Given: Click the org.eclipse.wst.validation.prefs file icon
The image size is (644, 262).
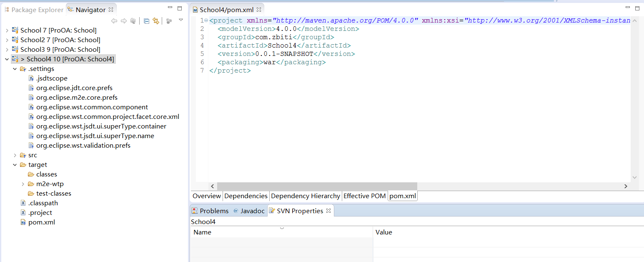Looking at the screenshot, I should pos(31,146).
